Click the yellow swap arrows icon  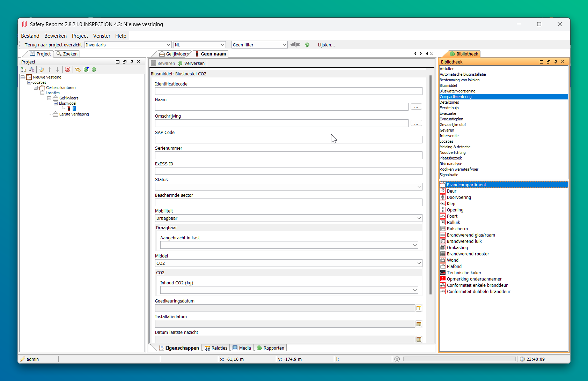click(78, 69)
